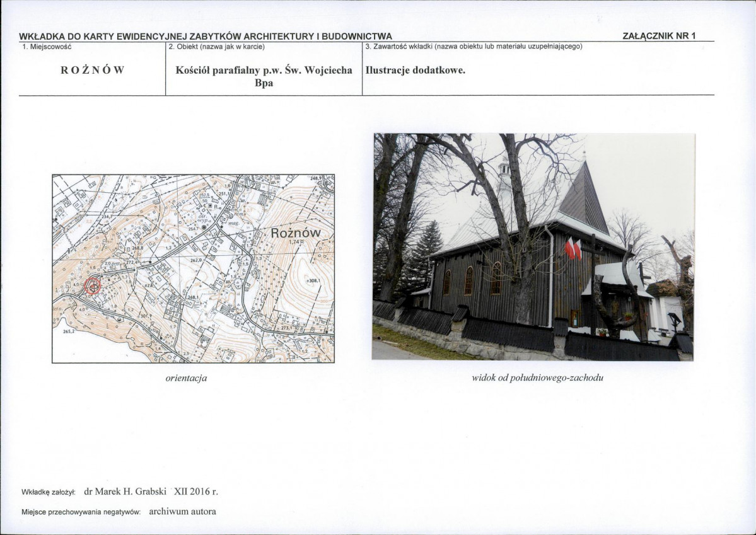Select 'Kościół parafialny p.w. Św. Wojciecha Bpa' text
Image resolution: width=756 pixels, height=535 pixels.
click(264, 76)
